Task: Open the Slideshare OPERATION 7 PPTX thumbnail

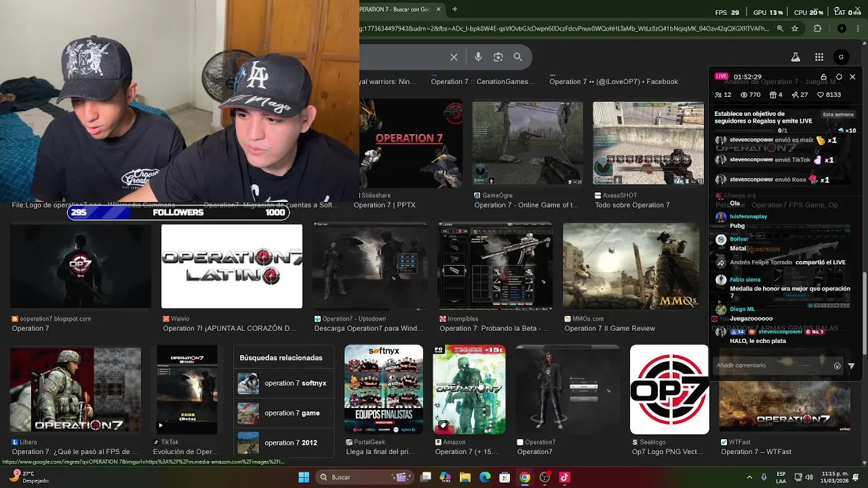Action: [x=411, y=143]
